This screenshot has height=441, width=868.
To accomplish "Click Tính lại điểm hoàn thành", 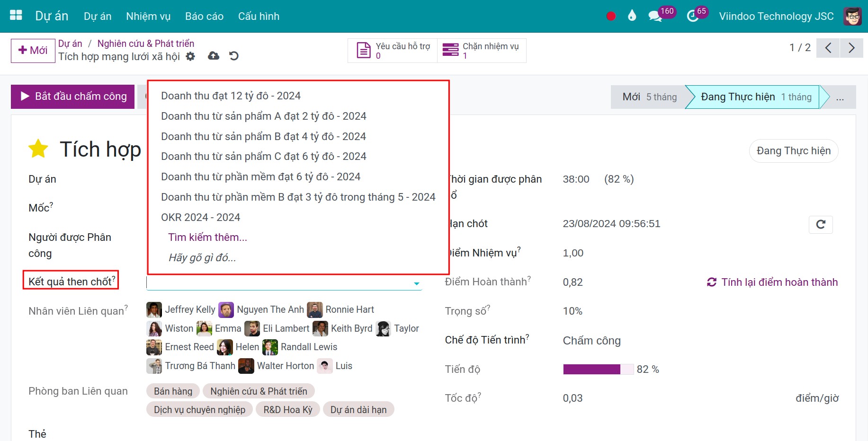I will (772, 282).
